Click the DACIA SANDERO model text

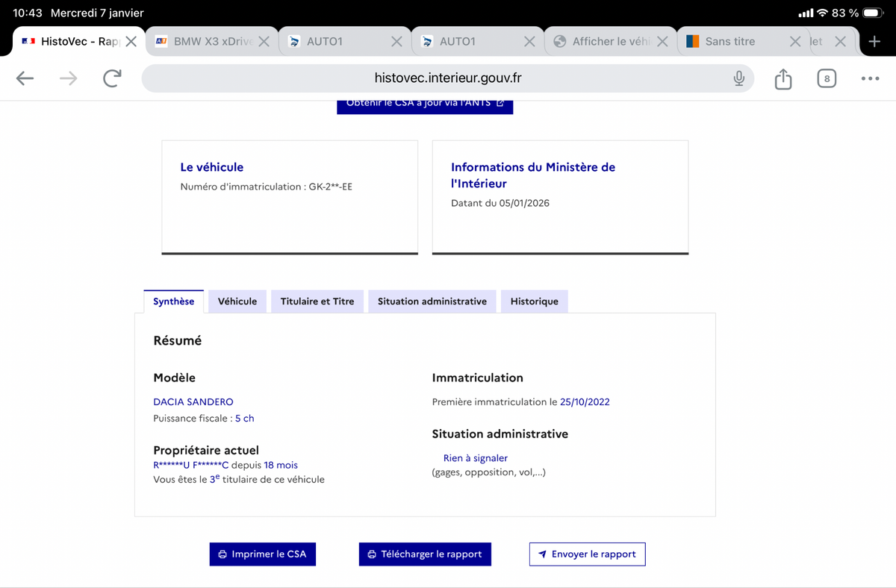[x=193, y=401]
